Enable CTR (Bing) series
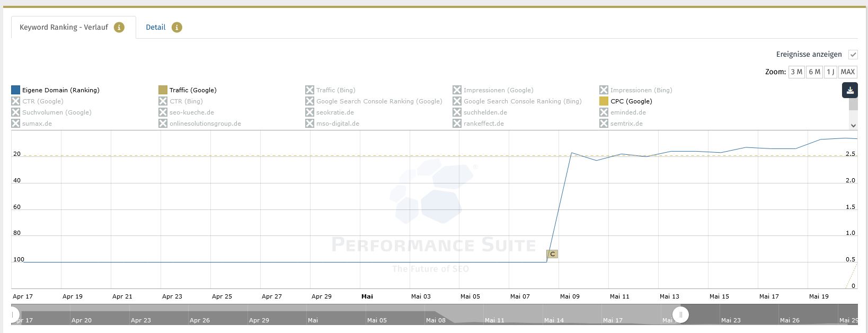This screenshot has width=868, height=333. point(181,101)
